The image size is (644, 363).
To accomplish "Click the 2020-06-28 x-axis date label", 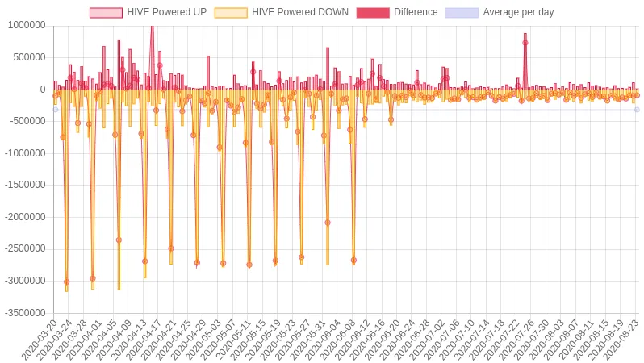I will point(412,339).
